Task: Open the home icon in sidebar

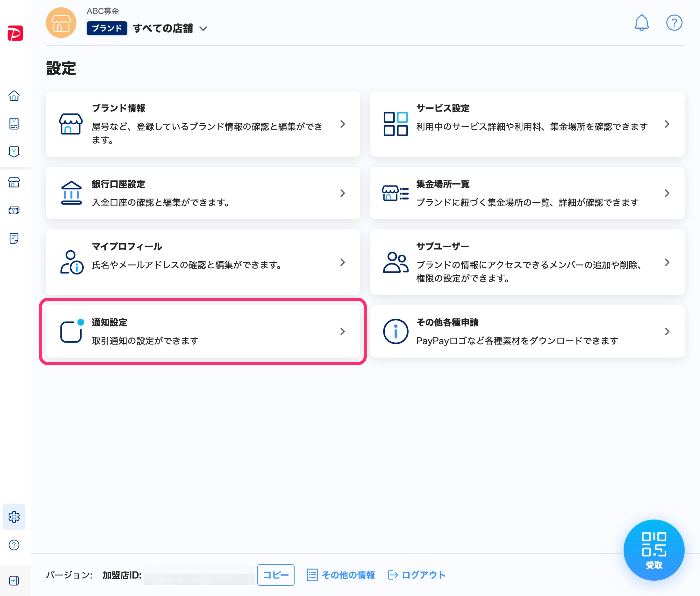Action: click(14, 96)
